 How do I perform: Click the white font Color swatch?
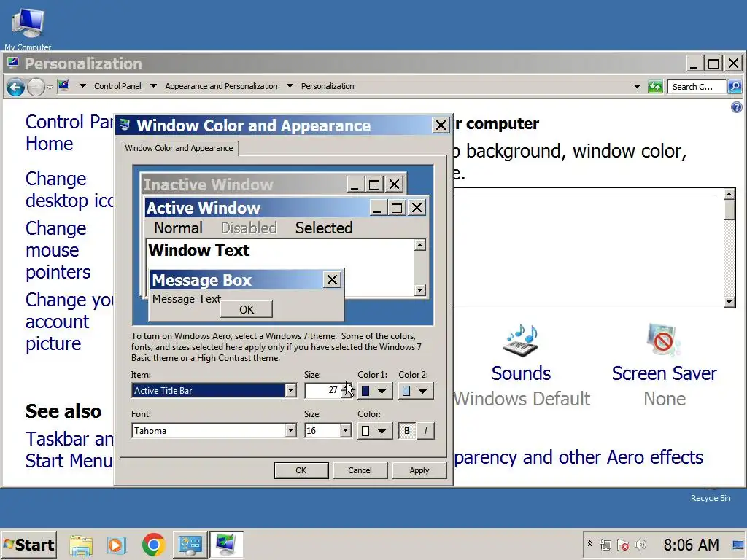365,431
